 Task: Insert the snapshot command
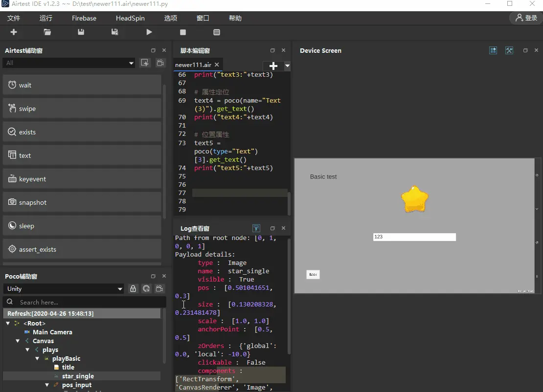82,202
